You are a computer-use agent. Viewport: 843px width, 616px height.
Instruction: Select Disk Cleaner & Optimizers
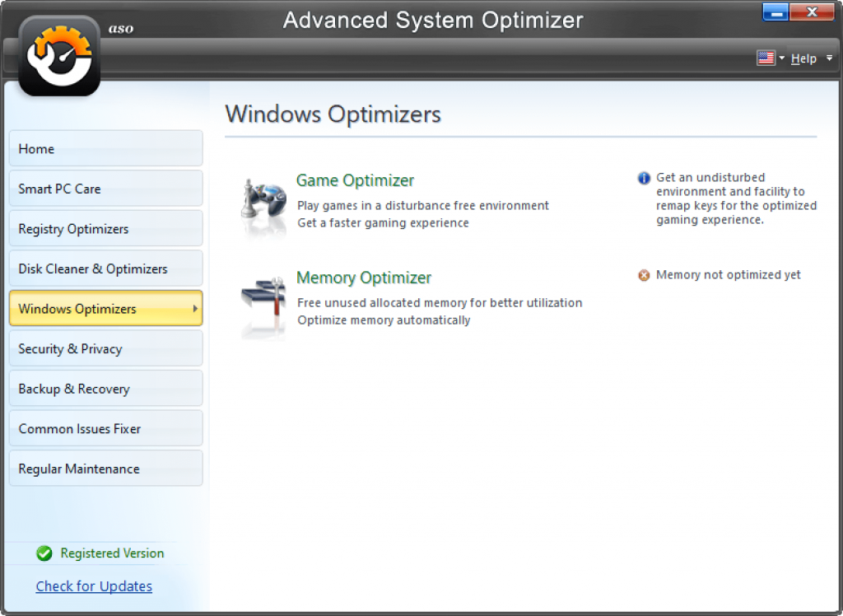(x=106, y=268)
